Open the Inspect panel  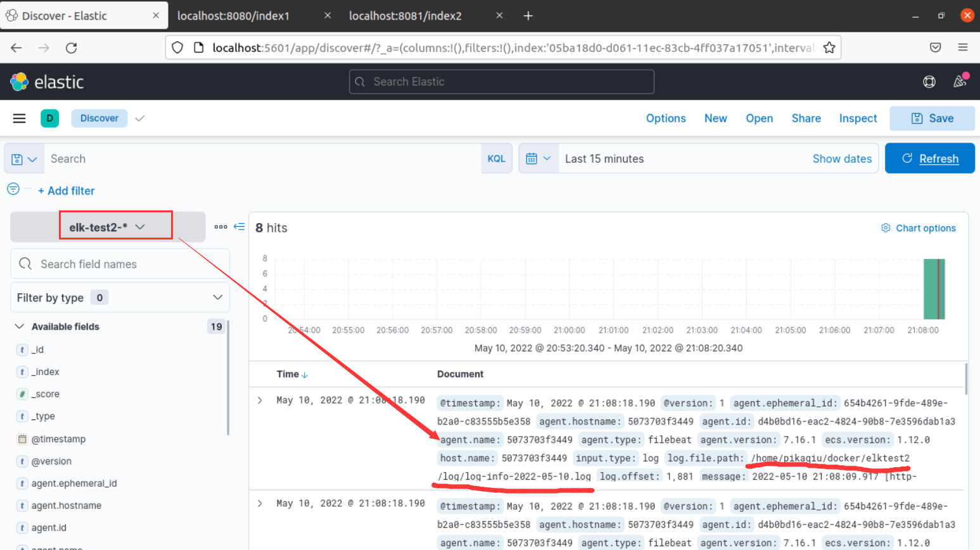(x=858, y=118)
